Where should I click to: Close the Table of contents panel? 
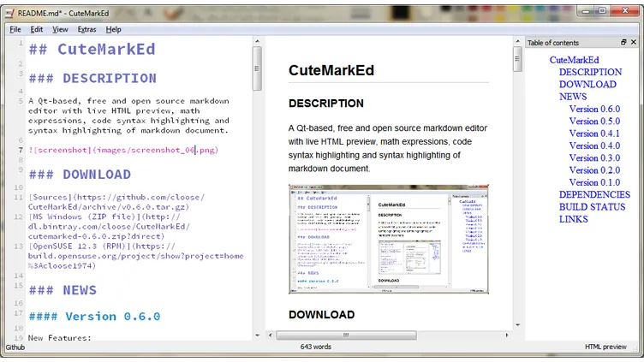634,42
